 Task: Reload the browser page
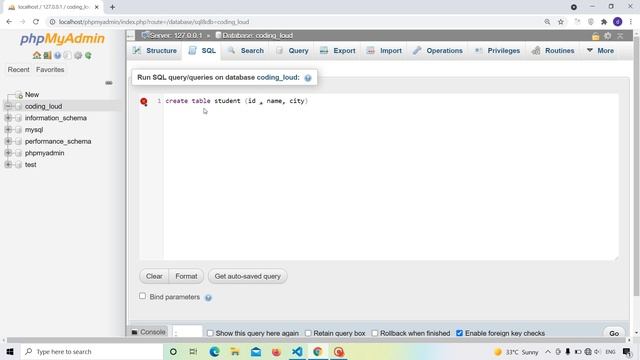pyautogui.click(x=36, y=22)
